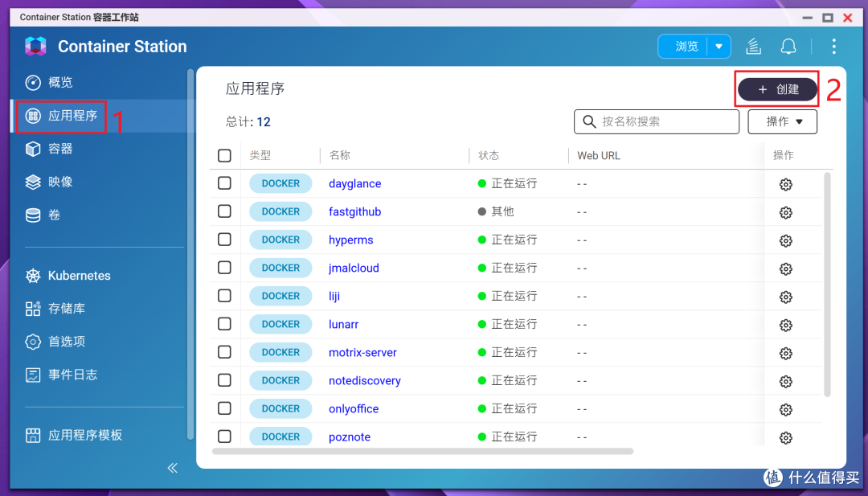Tick the select-all checkbox in table header
868x496 pixels.
pos(224,156)
